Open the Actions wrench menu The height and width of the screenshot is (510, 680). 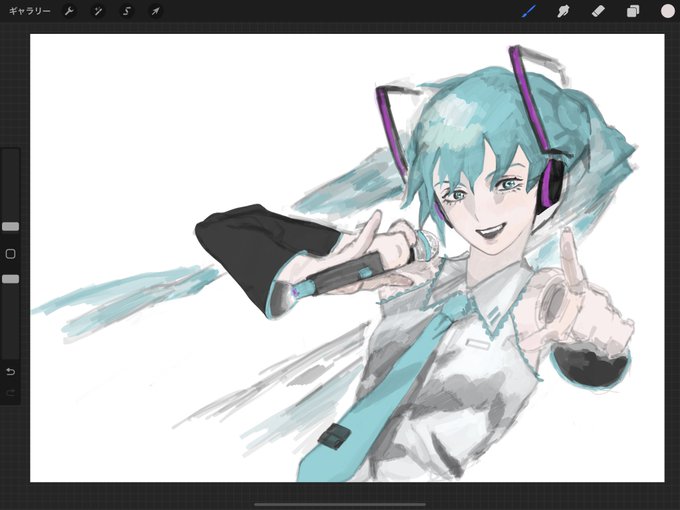69,11
